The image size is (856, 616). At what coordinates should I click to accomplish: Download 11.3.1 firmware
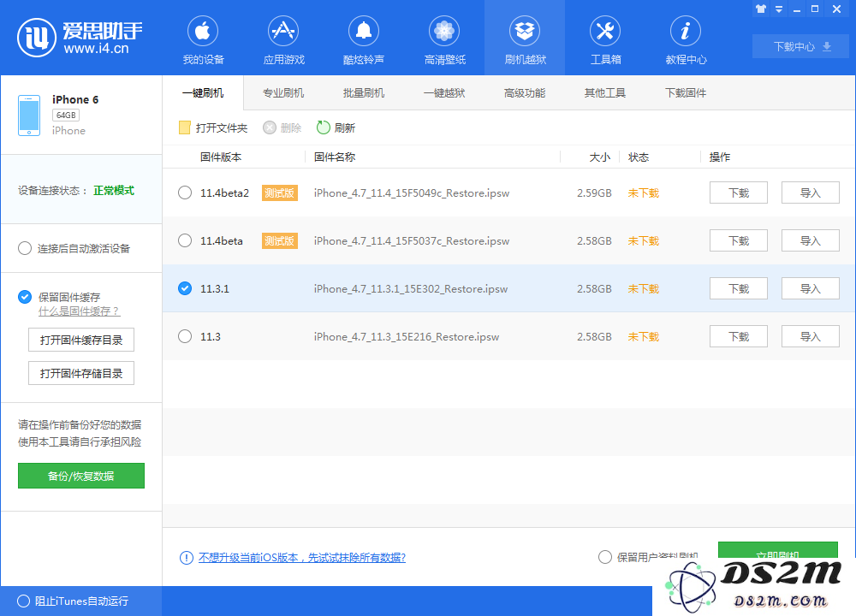(x=739, y=288)
